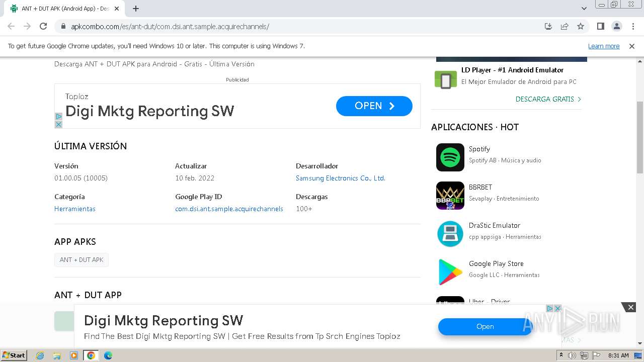Open the Samsung Electronics Co., Ltd. developer link
The image size is (644, 362).
(x=341, y=178)
